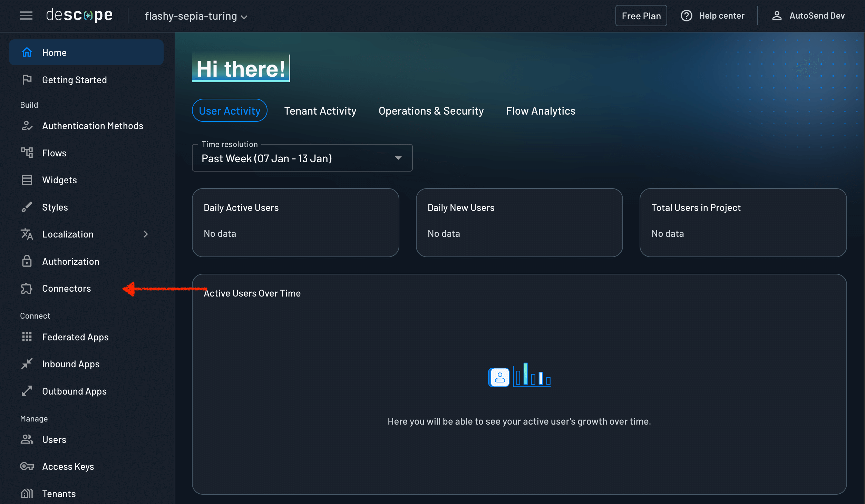
Task: Click the Styles brush icon
Action: click(27, 207)
